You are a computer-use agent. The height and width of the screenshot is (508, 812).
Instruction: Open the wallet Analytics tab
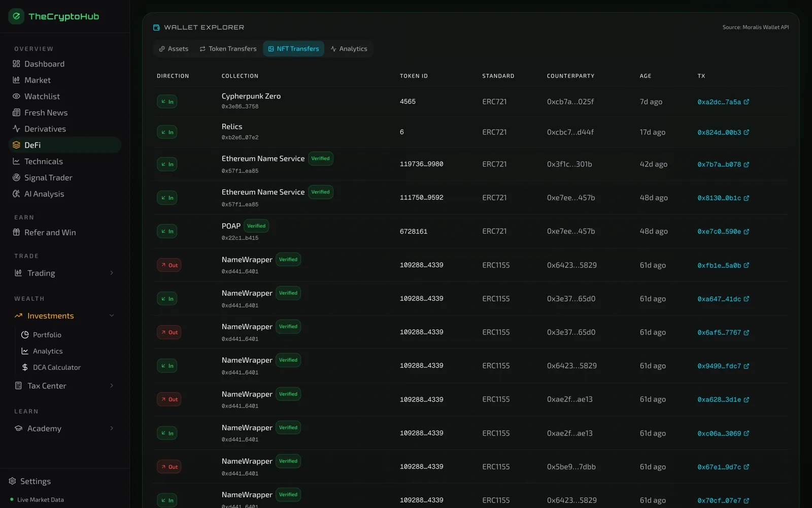349,49
